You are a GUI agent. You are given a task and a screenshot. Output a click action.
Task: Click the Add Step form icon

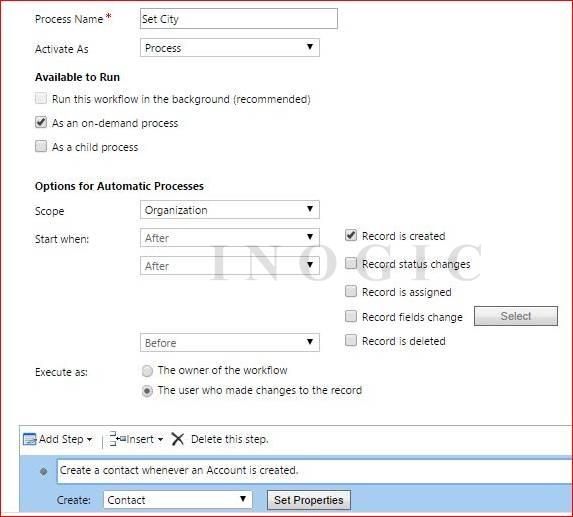30,439
